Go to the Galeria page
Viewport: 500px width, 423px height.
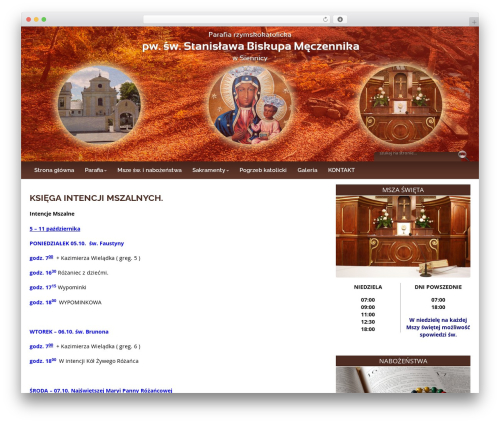[x=307, y=170]
